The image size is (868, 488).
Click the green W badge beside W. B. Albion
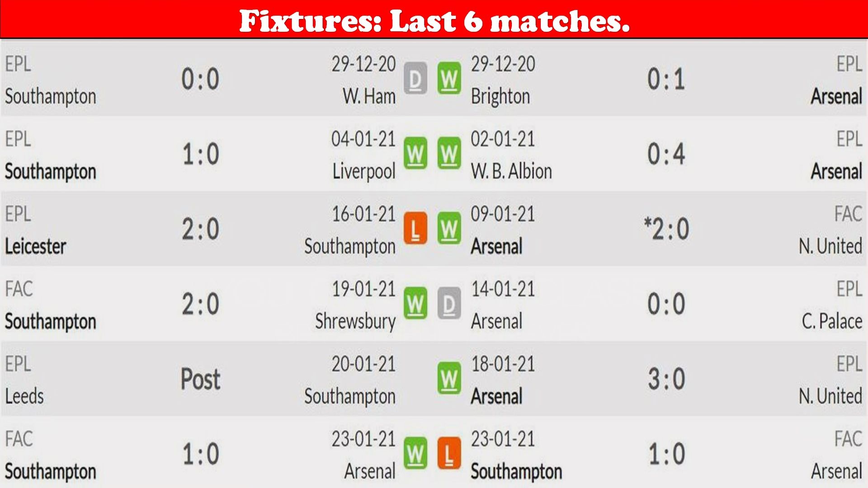[449, 153]
